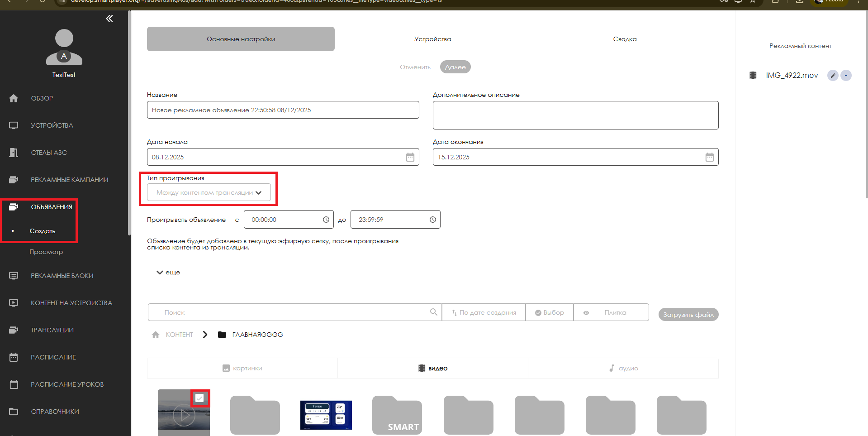Open РЕКЛАМНЫЕ КАМПАНИИ in the sidebar

tap(69, 180)
